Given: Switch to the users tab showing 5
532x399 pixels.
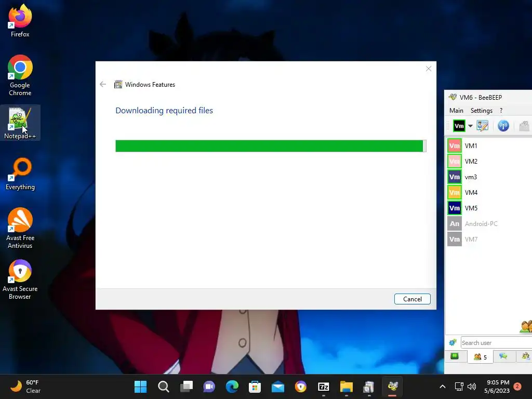Looking at the screenshot, I should (x=480, y=357).
